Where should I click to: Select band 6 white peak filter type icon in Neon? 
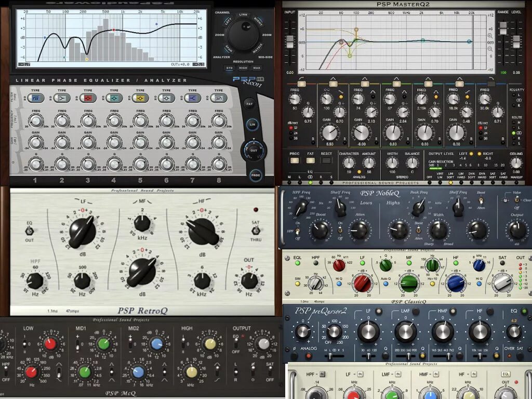pyautogui.click(x=166, y=98)
